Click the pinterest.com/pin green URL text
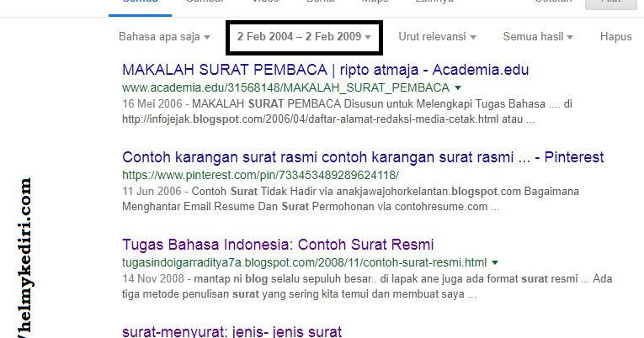The width and height of the screenshot is (644, 338). [x=260, y=175]
